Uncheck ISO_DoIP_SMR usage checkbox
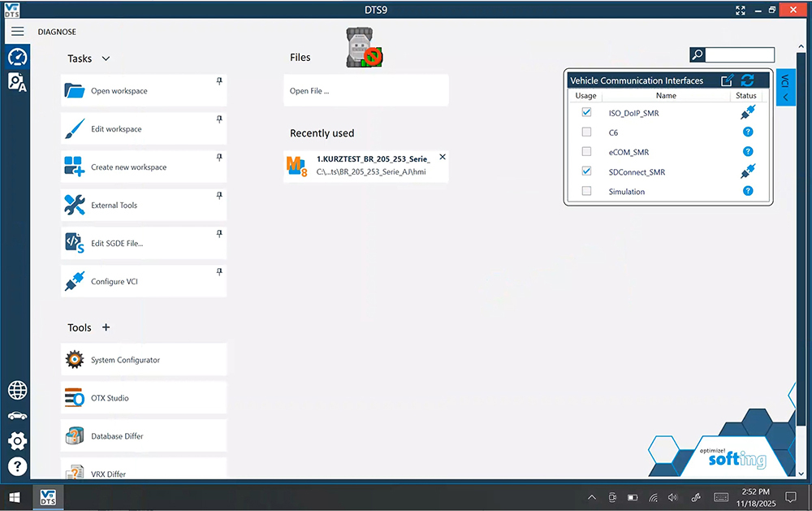The height and width of the screenshot is (511, 812). tap(586, 113)
